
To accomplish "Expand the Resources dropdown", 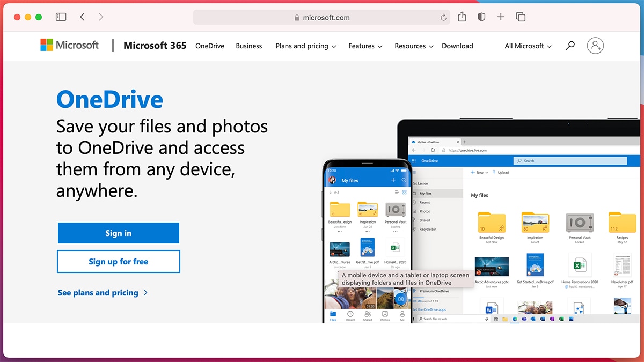I will tap(414, 46).
